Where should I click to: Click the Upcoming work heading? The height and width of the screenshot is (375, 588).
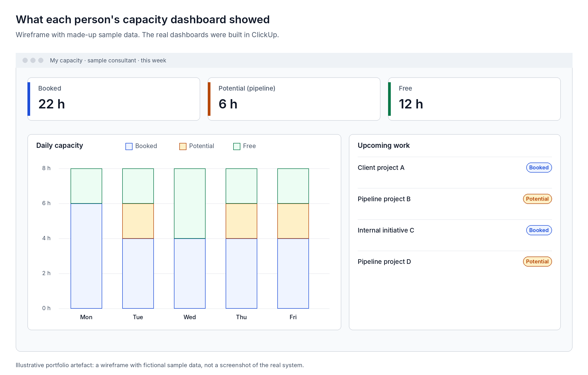[384, 145]
